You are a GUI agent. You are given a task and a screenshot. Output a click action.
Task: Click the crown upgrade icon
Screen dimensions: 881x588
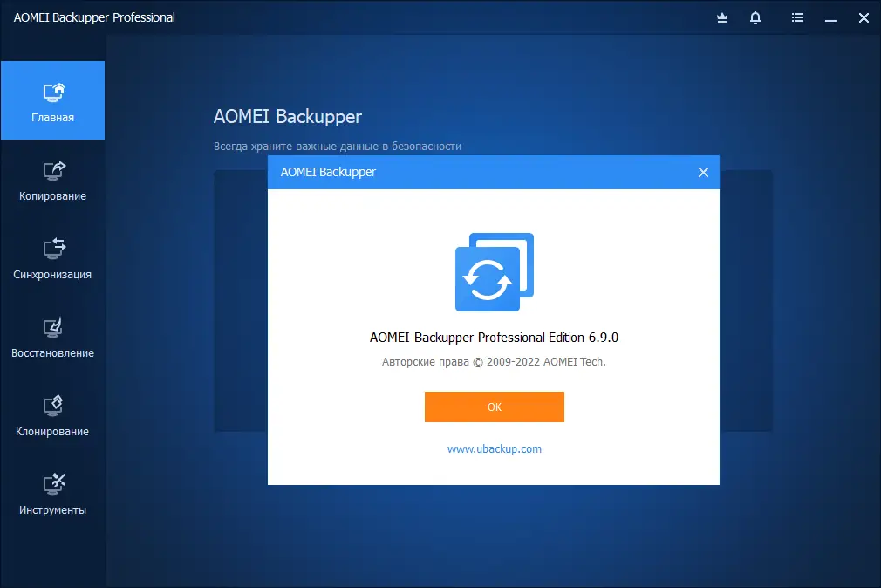pos(722,18)
